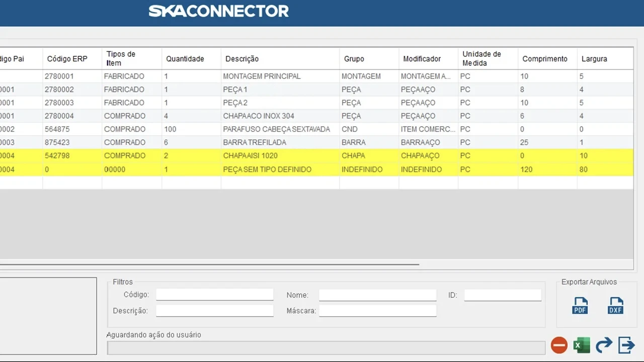The width and height of the screenshot is (644, 362).
Task: Click the exit door icon
Action: [x=626, y=345]
